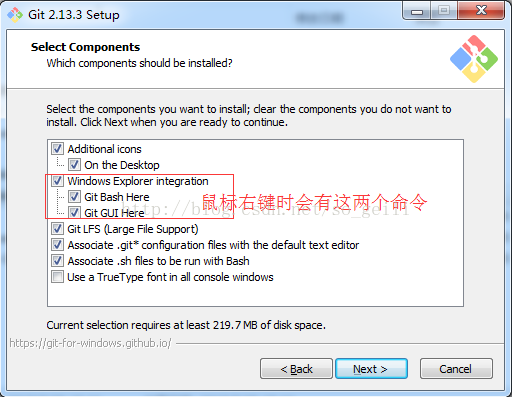
Task: Click the large Git logo in header
Action: [474, 59]
